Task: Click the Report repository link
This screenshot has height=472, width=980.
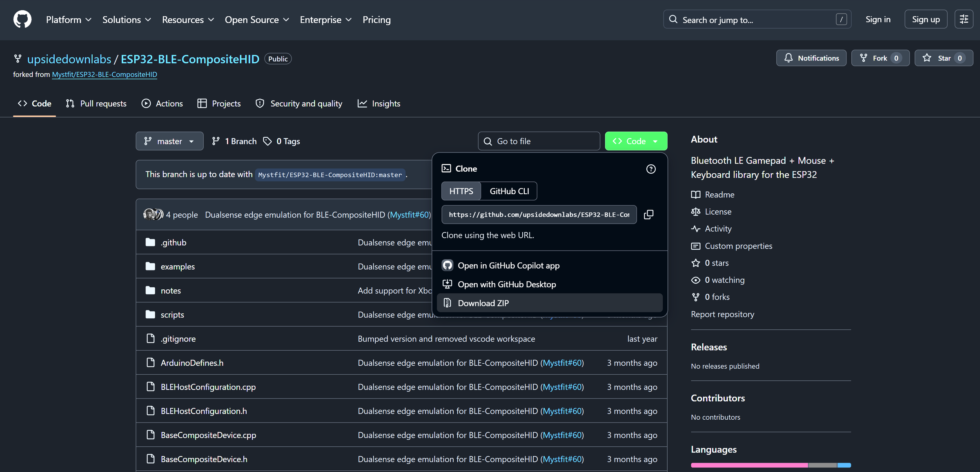Action: click(x=722, y=314)
